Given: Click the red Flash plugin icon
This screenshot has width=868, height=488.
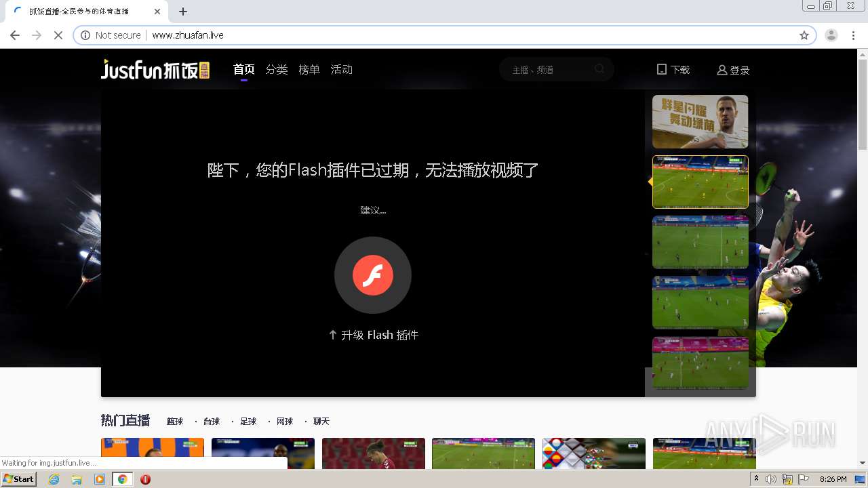Looking at the screenshot, I should (x=373, y=275).
